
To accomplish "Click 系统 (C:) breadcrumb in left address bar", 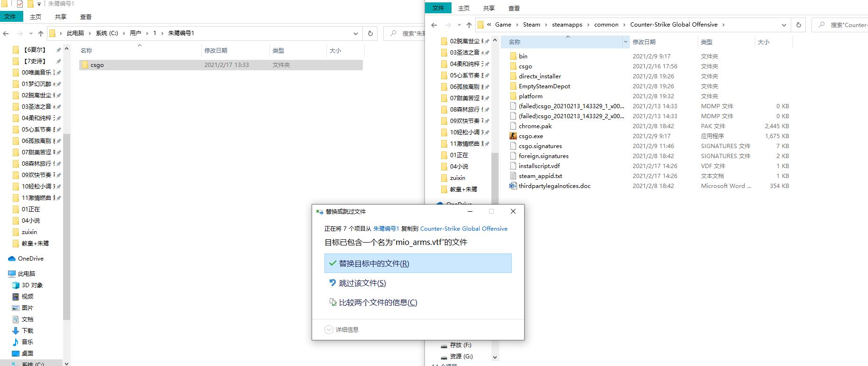I will tap(107, 33).
